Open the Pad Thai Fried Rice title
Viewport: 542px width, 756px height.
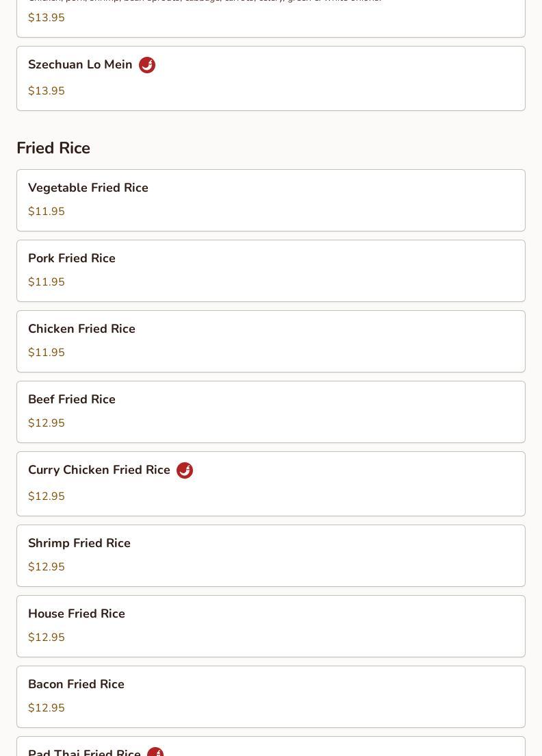tap(84, 752)
